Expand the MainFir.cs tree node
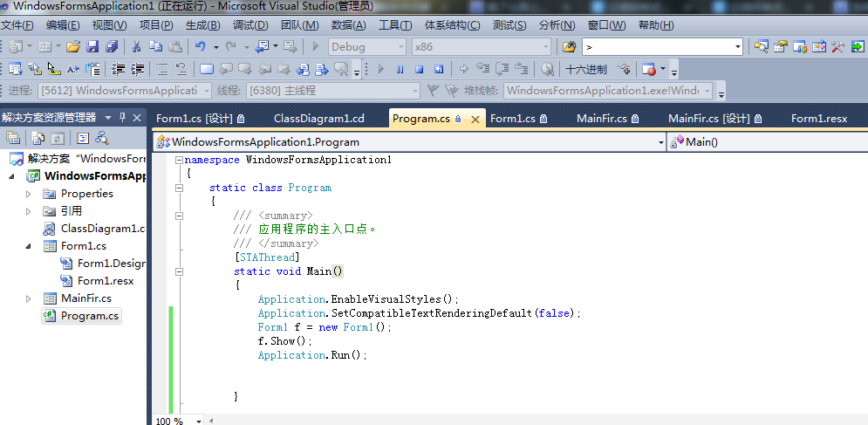The width and height of the screenshot is (868, 425). click(x=29, y=298)
